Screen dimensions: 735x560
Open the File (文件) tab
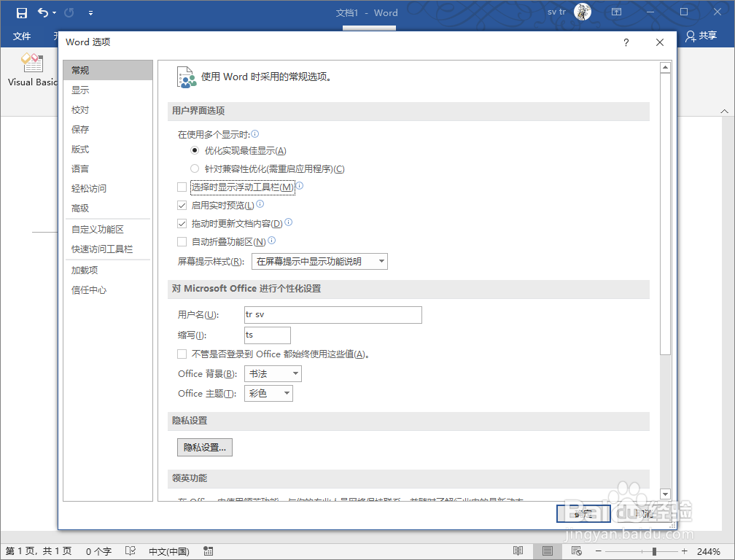[x=22, y=36]
